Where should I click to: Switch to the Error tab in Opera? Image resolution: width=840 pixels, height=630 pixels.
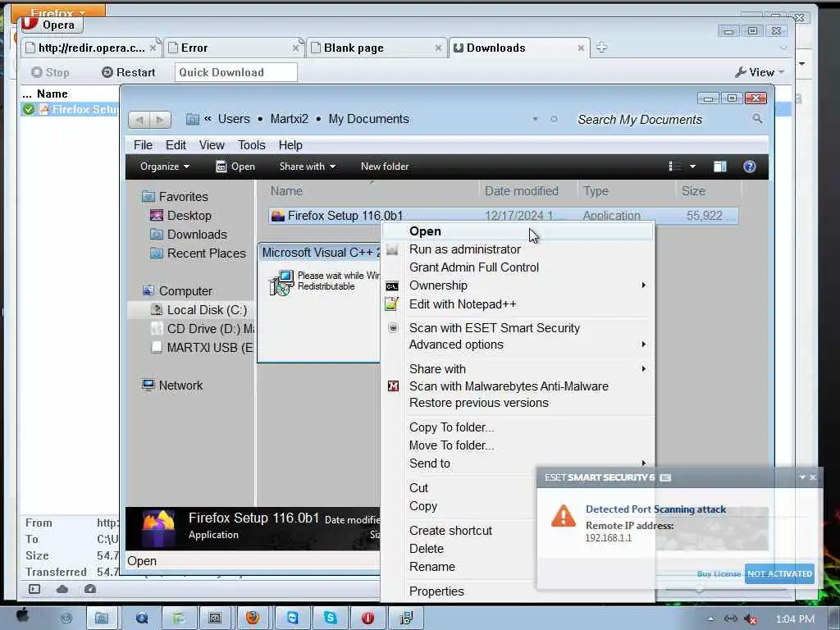point(234,48)
